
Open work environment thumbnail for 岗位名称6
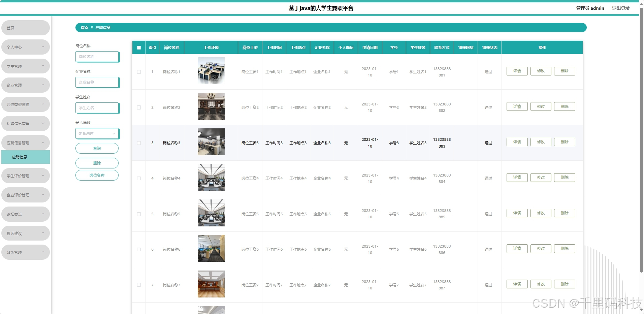click(x=211, y=248)
